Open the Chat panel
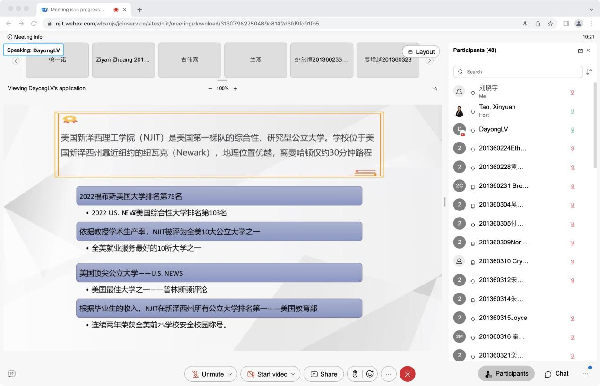Screen dimensions: 600x386 tap(557, 374)
